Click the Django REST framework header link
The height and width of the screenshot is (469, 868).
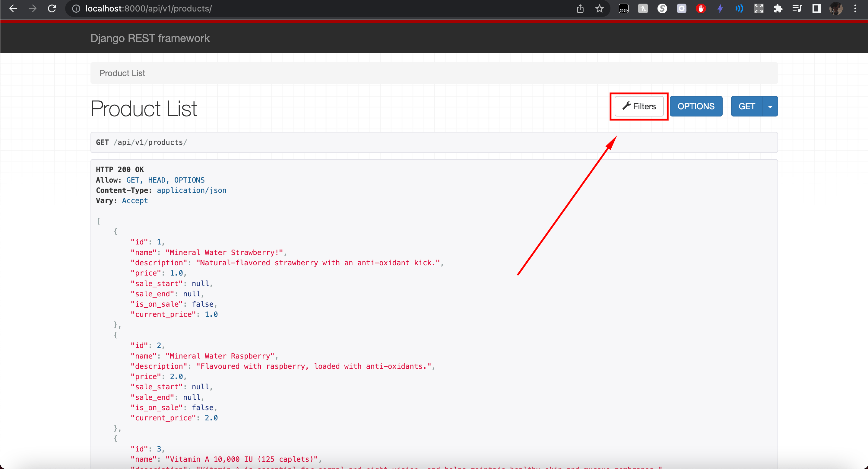150,38
